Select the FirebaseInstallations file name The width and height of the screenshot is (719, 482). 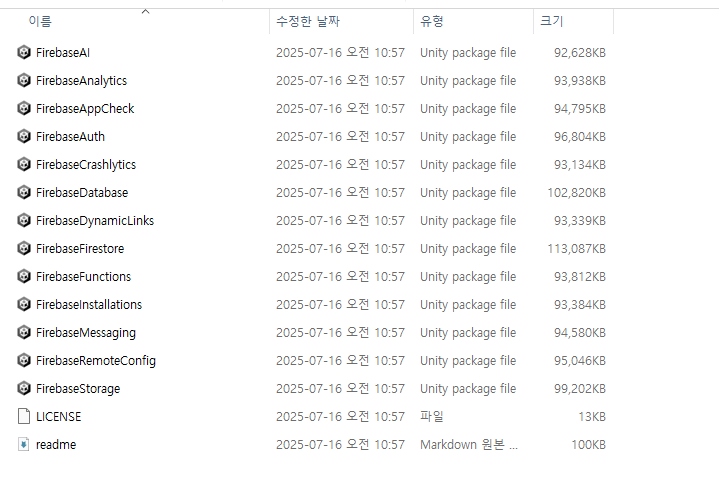89,305
